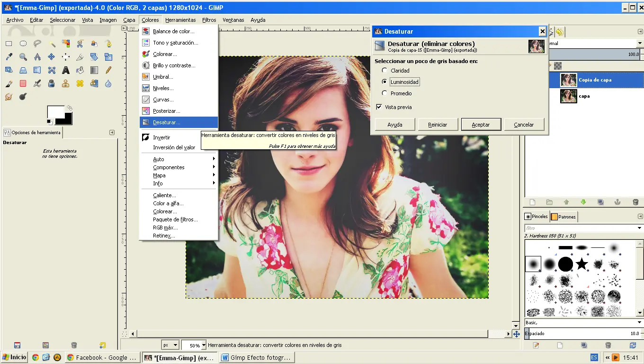
Task: Click Curvas... in the Colores menu
Action: point(163,100)
